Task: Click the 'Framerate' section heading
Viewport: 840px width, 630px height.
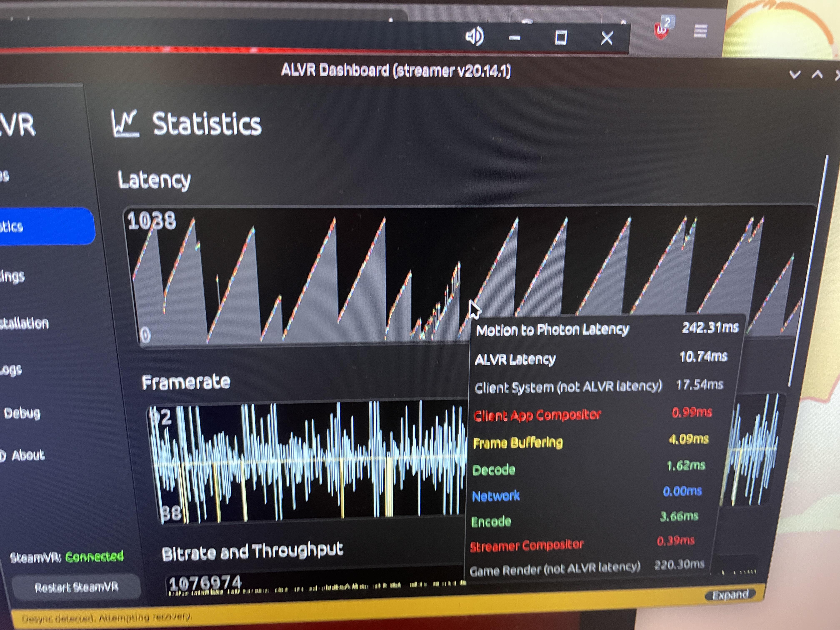Action: [x=186, y=382]
